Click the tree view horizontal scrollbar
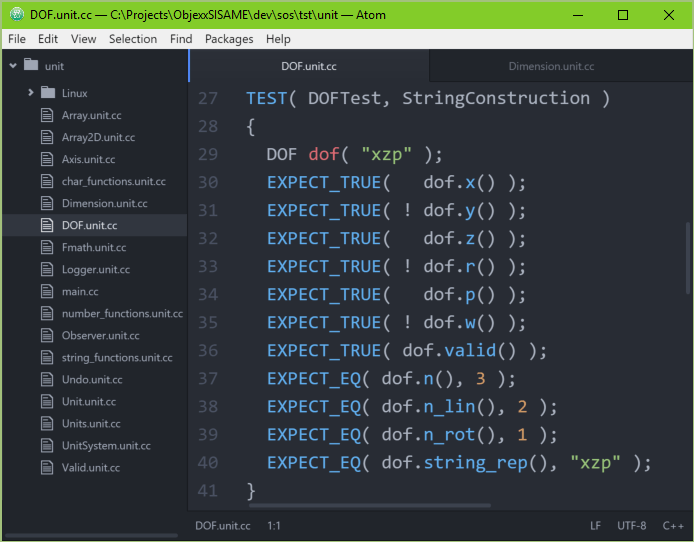This screenshot has width=694, height=542. click(x=91, y=536)
